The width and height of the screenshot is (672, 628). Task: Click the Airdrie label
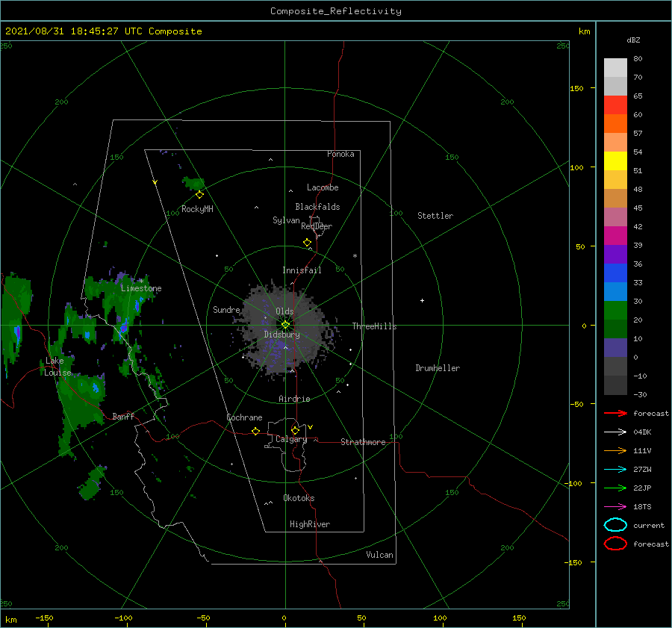[294, 399]
